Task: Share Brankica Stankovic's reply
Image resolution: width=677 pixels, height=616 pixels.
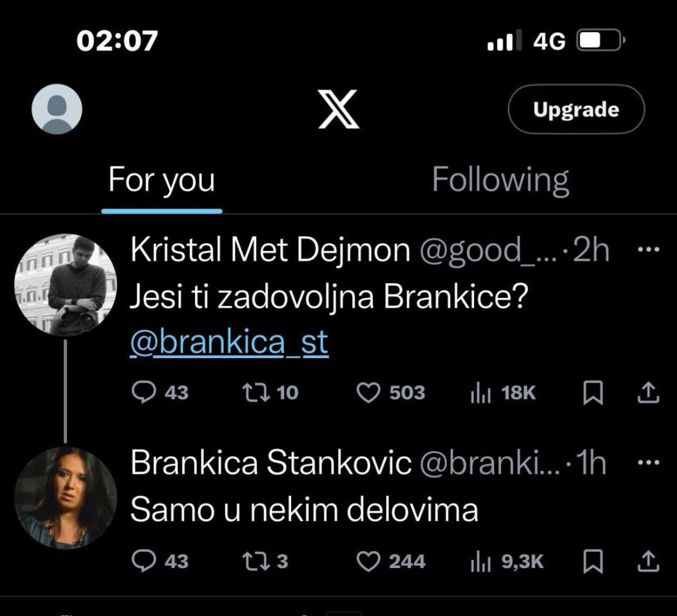Action: point(646,561)
